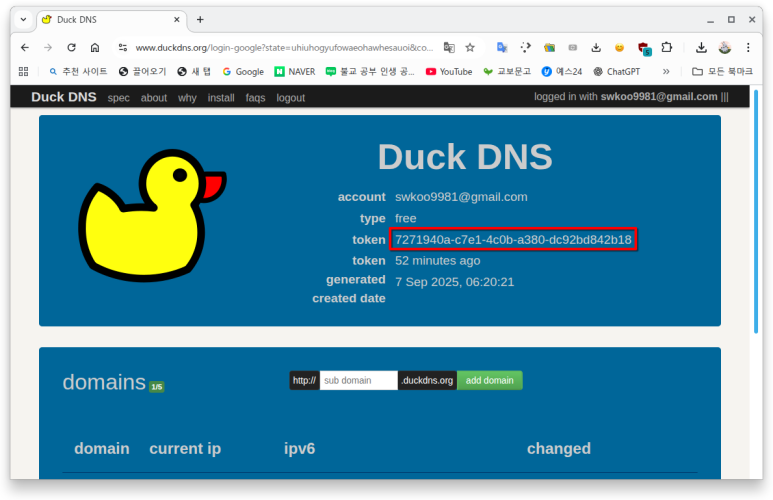773x500 pixels.
Task: Click the URL in the address bar
Action: click(284, 47)
